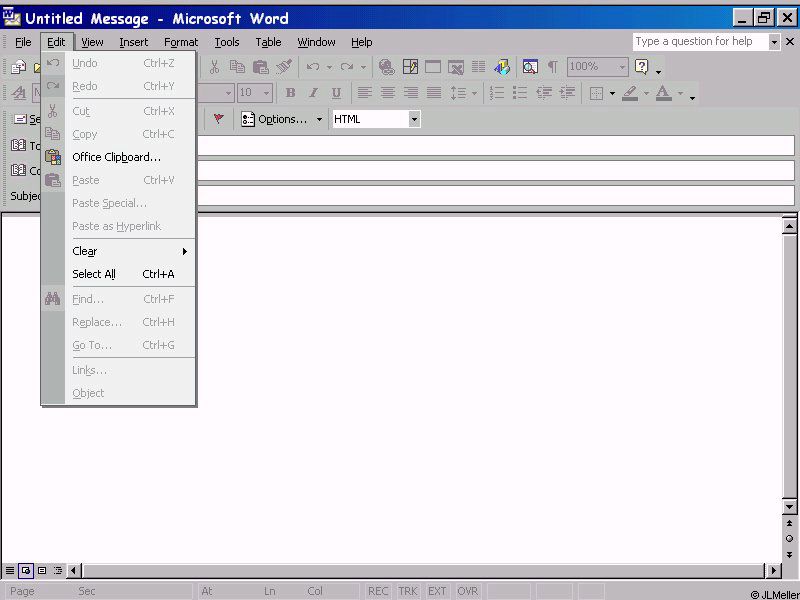Click the red message flag icon
Image resolution: width=800 pixels, height=600 pixels.
coord(218,119)
